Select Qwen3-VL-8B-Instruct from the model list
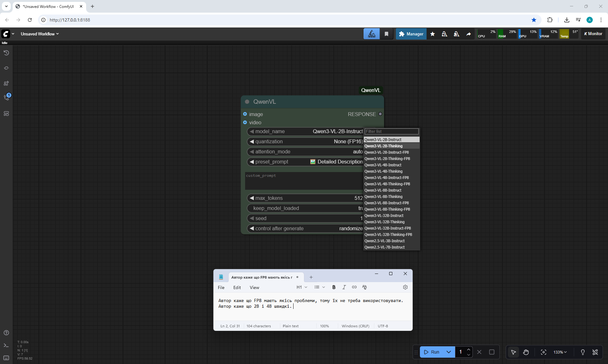 point(383,190)
